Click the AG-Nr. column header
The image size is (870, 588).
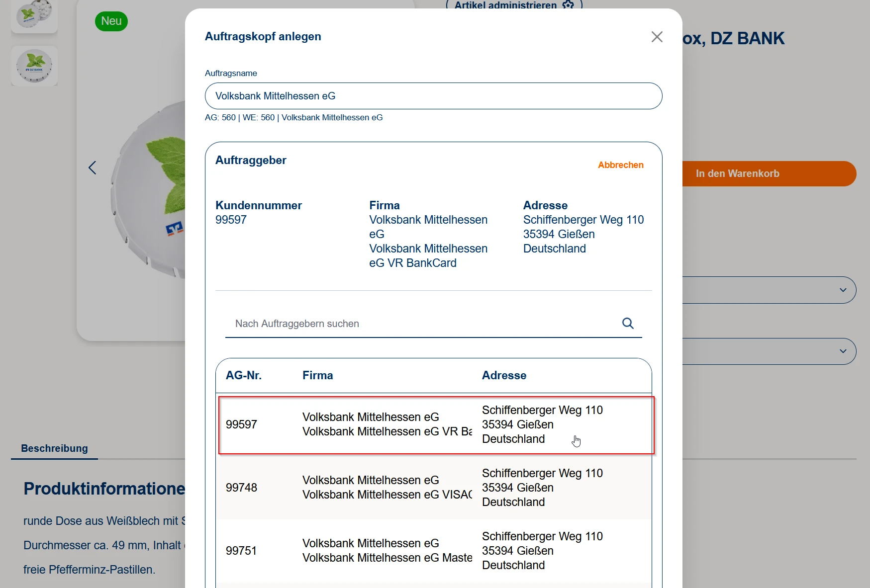coord(244,375)
